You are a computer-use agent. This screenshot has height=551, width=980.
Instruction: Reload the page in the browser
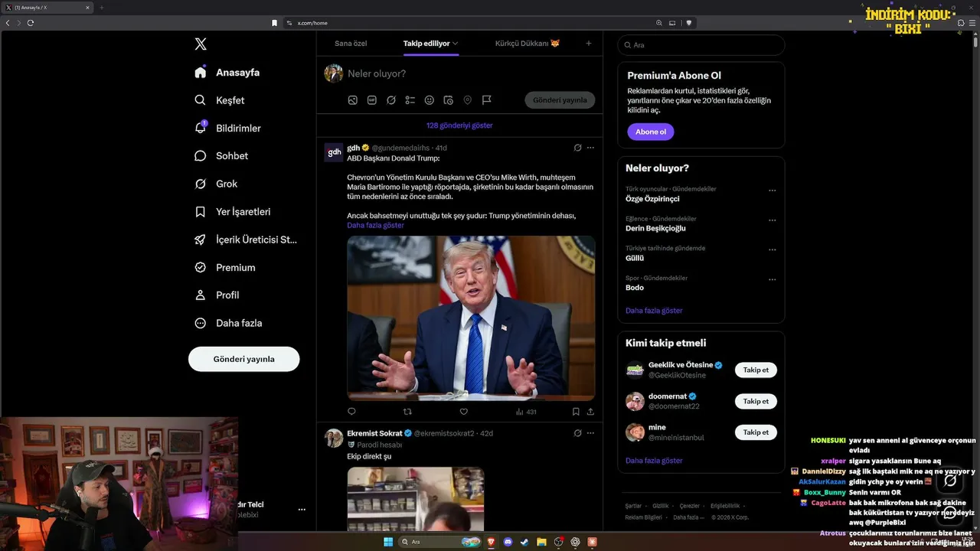tap(31, 23)
